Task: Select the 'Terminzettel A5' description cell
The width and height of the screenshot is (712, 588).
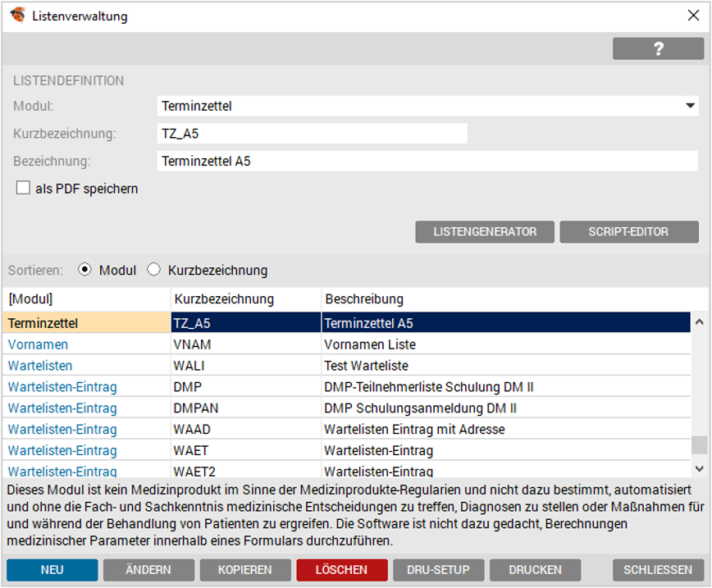Action: click(x=506, y=323)
